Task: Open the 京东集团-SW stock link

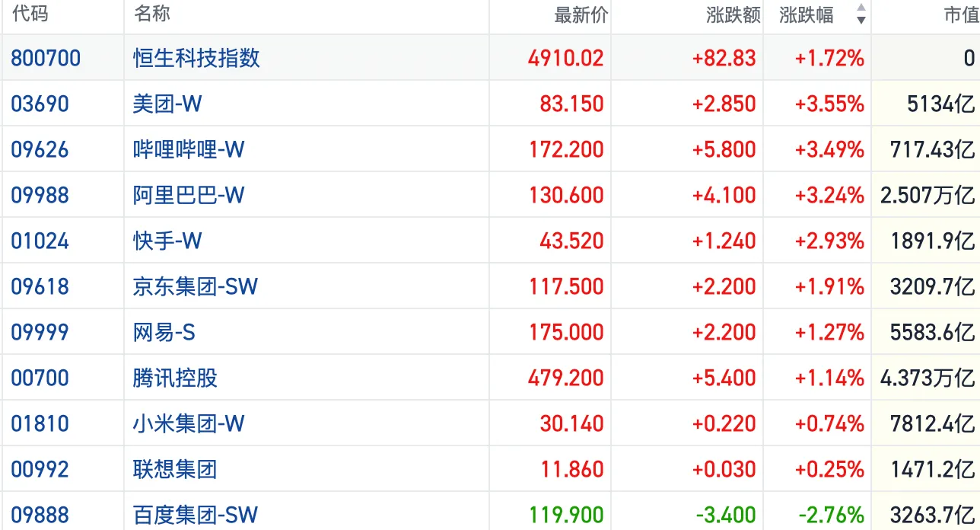Action: click(x=196, y=286)
